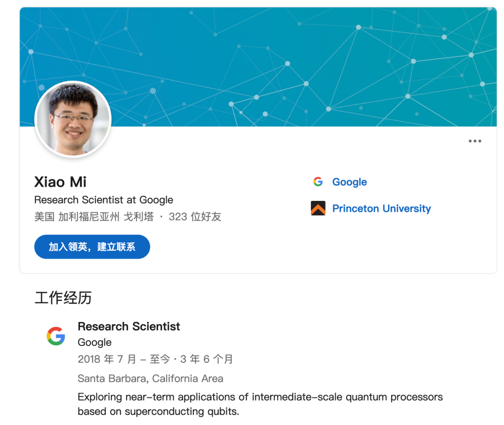504x425 pixels.
Task: Click the Santa Barbara, California Area location
Action: pyautogui.click(x=150, y=378)
